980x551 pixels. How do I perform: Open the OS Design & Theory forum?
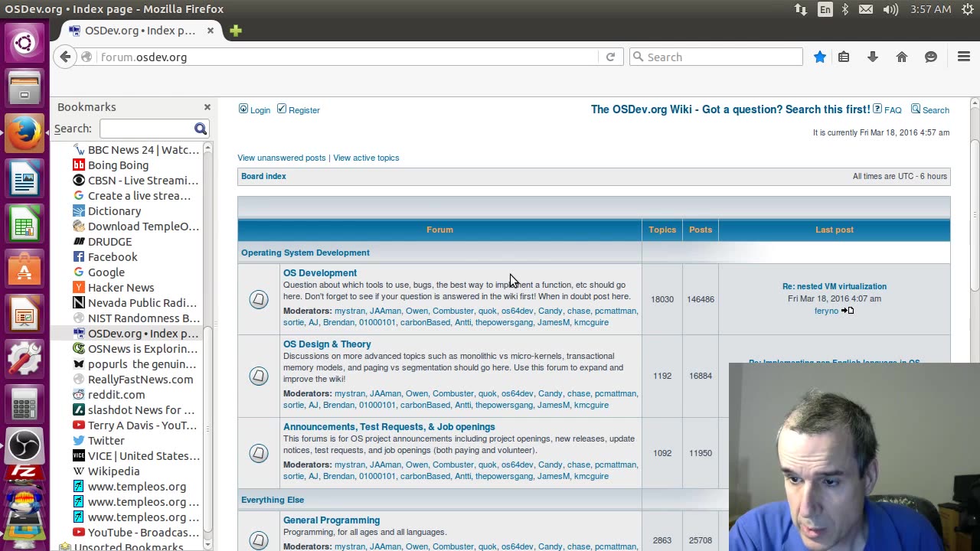coord(327,344)
